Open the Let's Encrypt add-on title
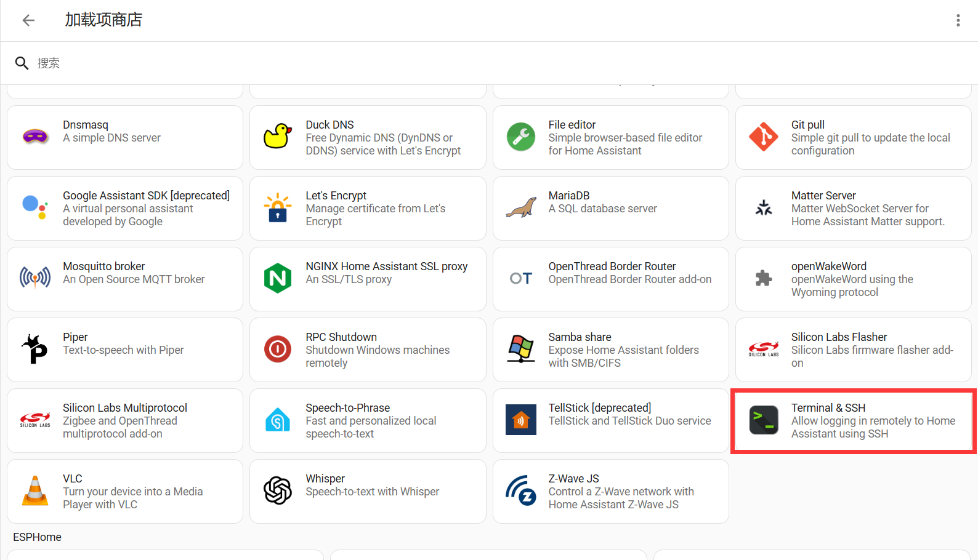Viewport: 978px width, 560px height. [336, 196]
